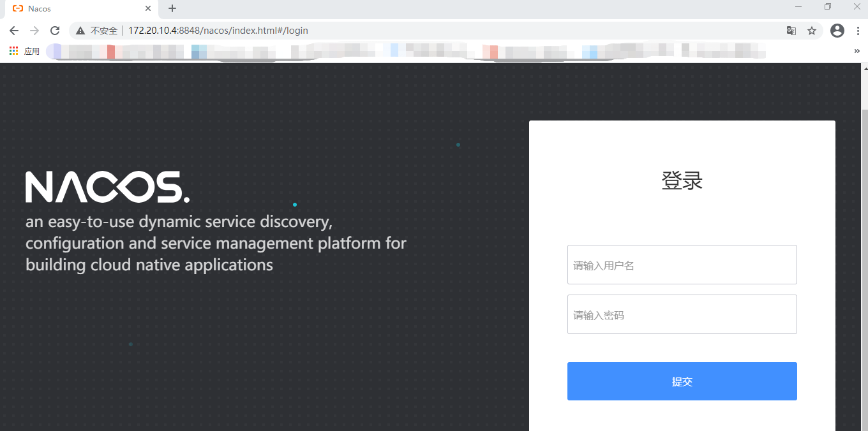This screenshot has width=868, height=431.
Task: Click the address bar URL
Action: point(218,31)
